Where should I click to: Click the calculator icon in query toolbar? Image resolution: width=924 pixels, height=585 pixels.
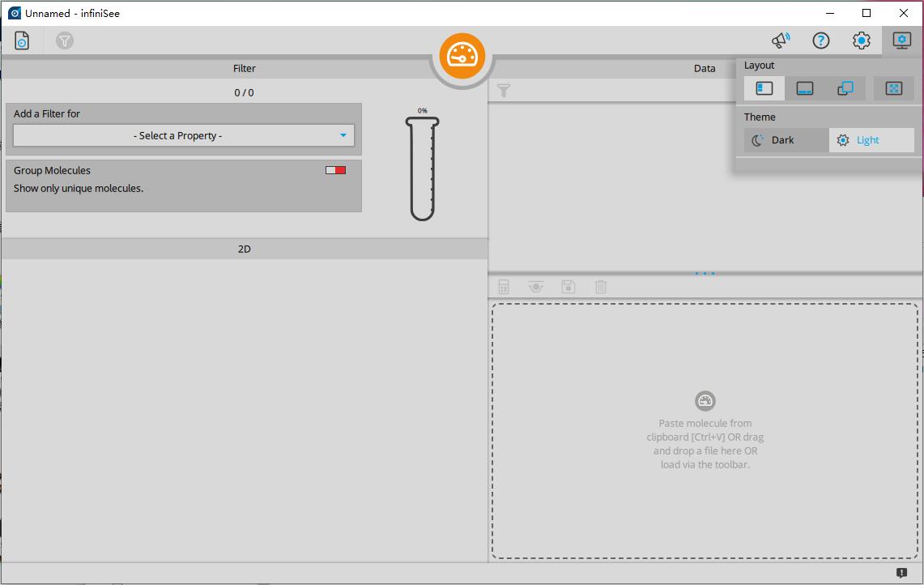[x=503, y=287]
